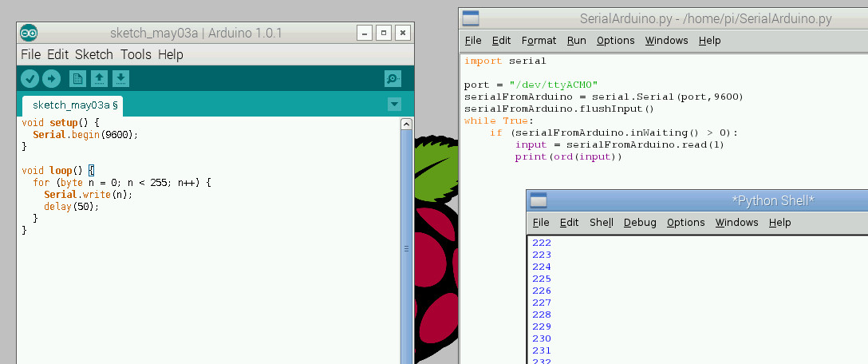Viewport: 868px width, 364px height.
Task: Maximize the Arduino window
Action: [x=384, y=33]
